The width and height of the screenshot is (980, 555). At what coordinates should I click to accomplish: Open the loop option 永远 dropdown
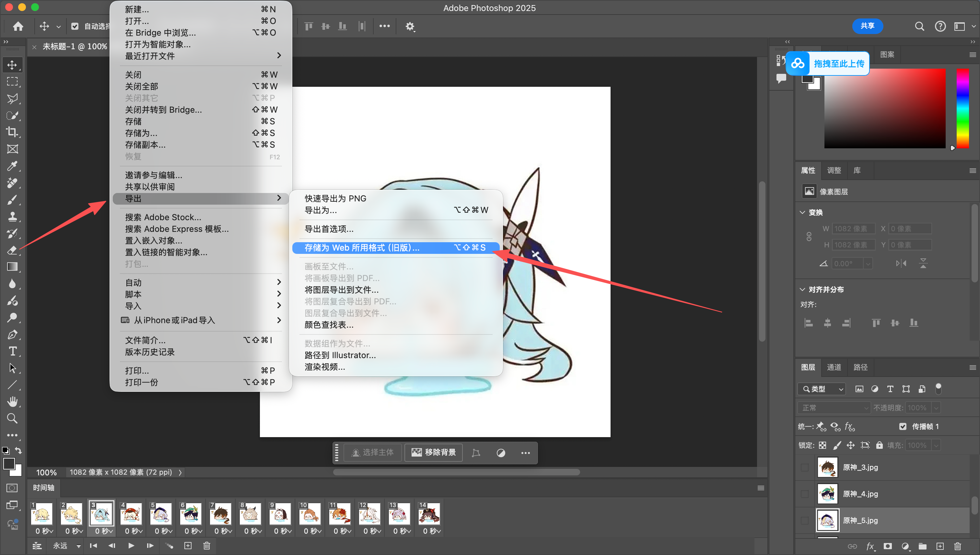coord(67,546)
